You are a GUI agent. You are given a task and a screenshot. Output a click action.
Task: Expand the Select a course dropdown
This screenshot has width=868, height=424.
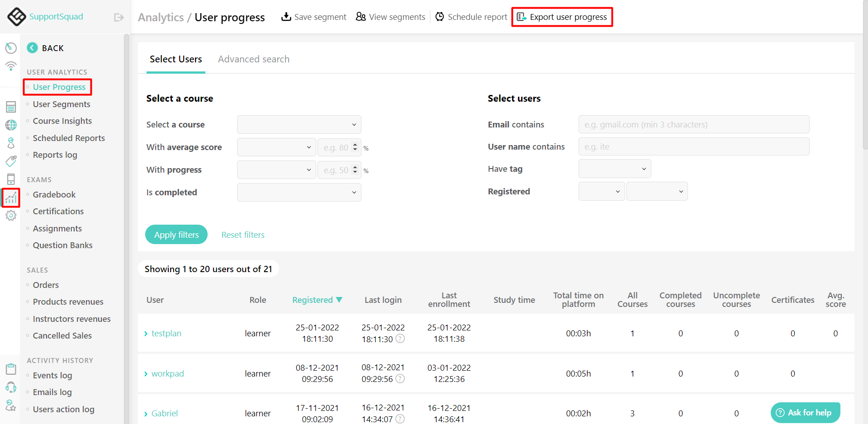299,124
